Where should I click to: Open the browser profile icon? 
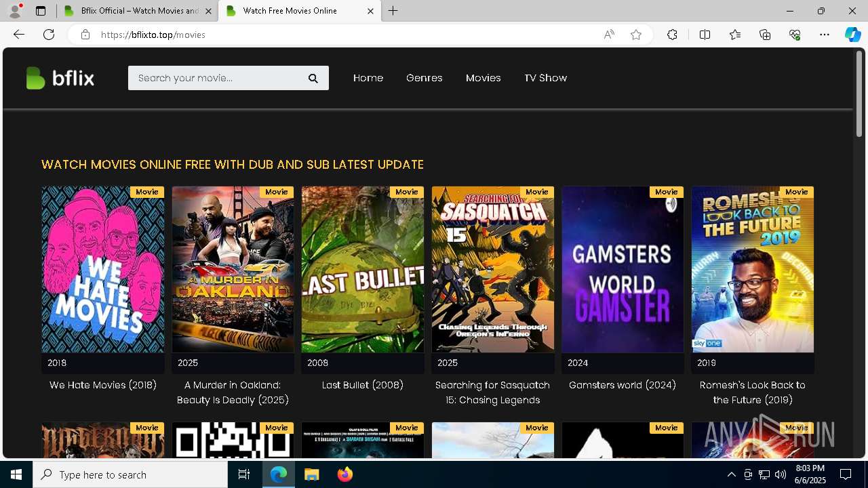click(x=15, y=11)
